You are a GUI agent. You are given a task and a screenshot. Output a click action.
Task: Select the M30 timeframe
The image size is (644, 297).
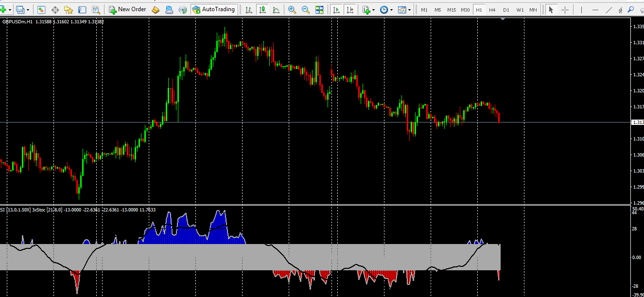click(x=465, y=10)
